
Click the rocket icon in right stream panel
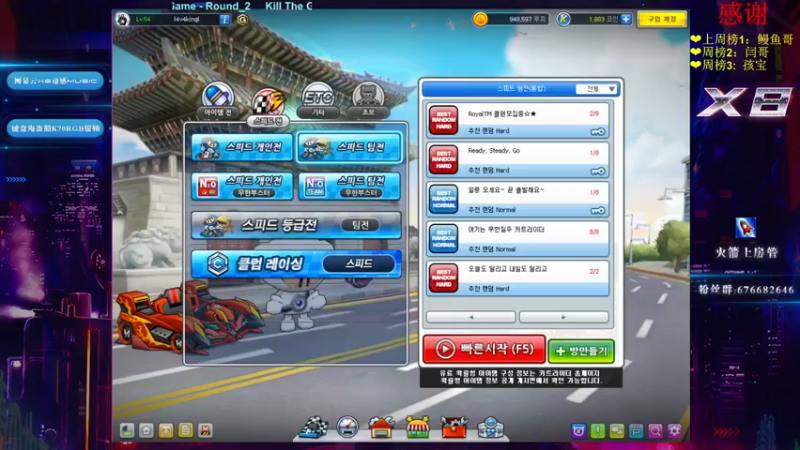coord(745,227)
